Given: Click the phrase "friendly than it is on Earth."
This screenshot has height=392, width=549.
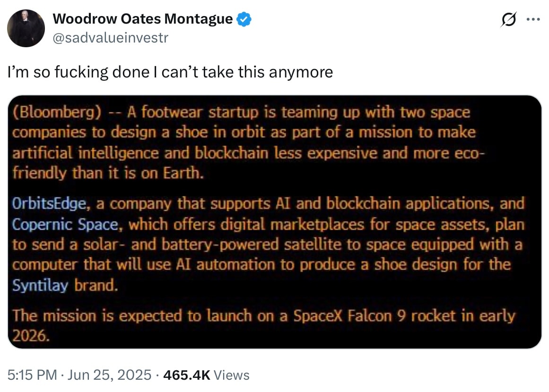Looking at the screenshot, I should point(108,173).
